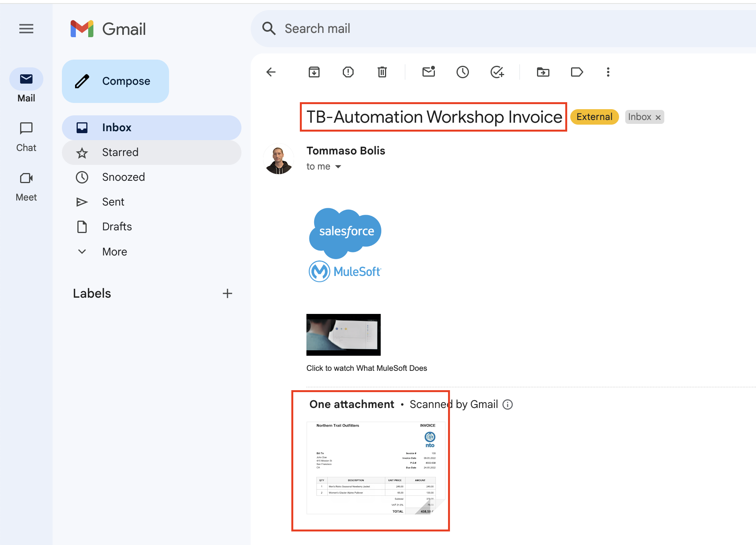This screenshot has width=756, height=545.
Task: Open the Inbox folder
Action: coord(152,128)
